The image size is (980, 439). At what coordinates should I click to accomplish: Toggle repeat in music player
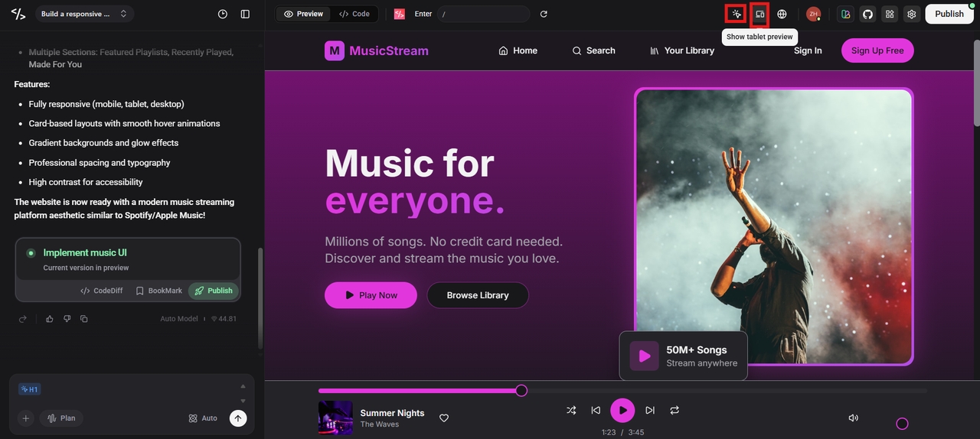(x=675, y=411)
